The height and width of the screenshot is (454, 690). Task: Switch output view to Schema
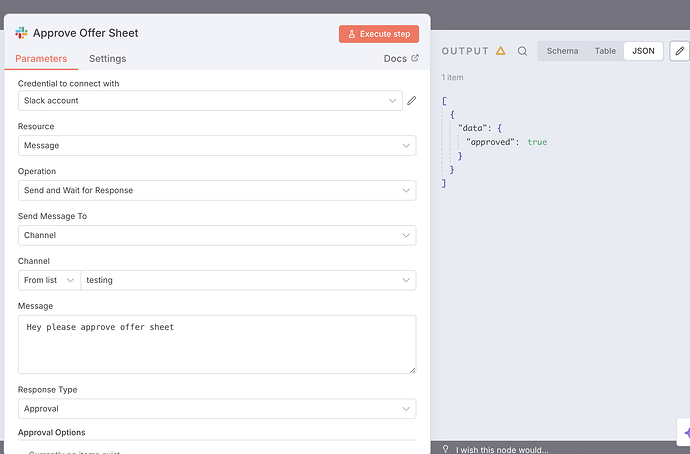point(562,51)
